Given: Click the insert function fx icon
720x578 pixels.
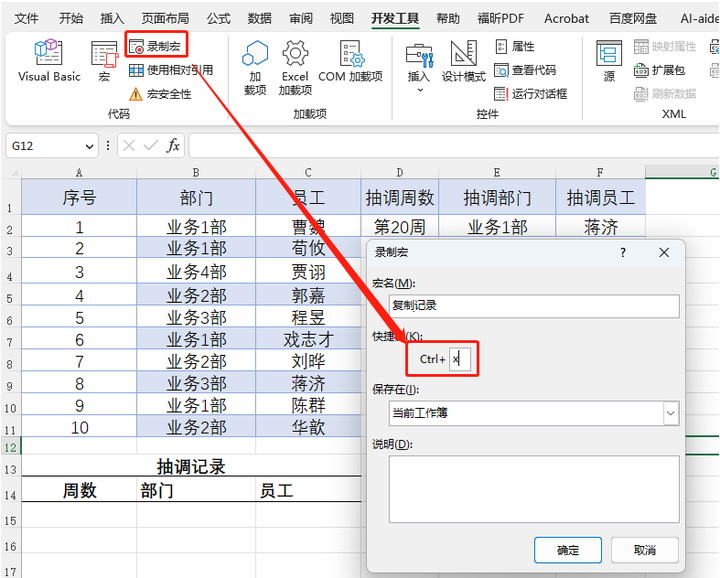Looking at the screenshot, I should tap(173, 146).
